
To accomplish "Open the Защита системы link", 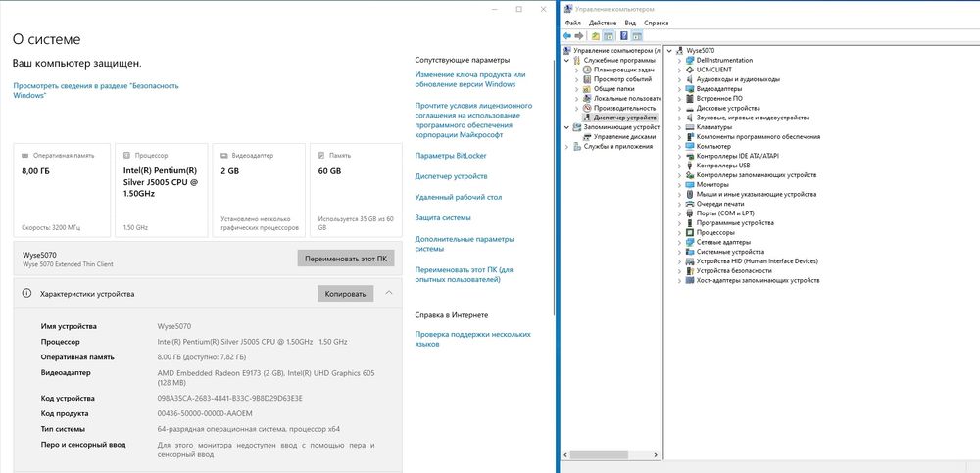I will [443, 218].
